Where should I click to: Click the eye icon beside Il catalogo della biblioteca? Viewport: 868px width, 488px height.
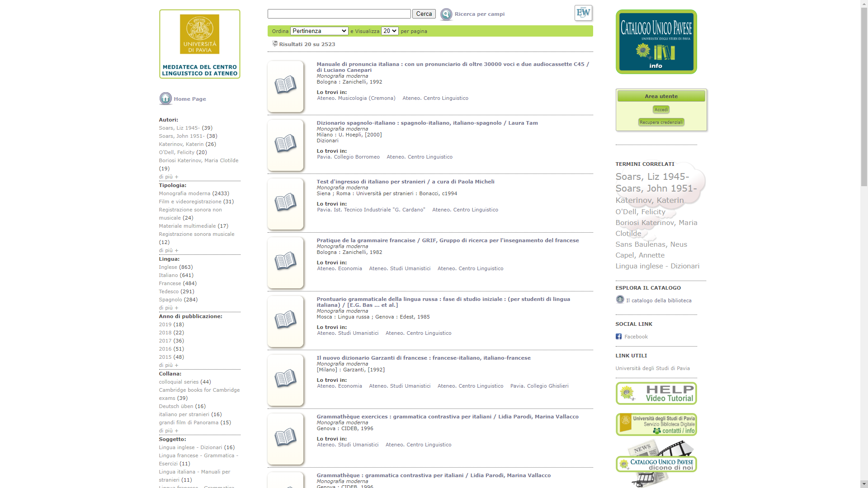pyautogui.click(x=620, y=300)
